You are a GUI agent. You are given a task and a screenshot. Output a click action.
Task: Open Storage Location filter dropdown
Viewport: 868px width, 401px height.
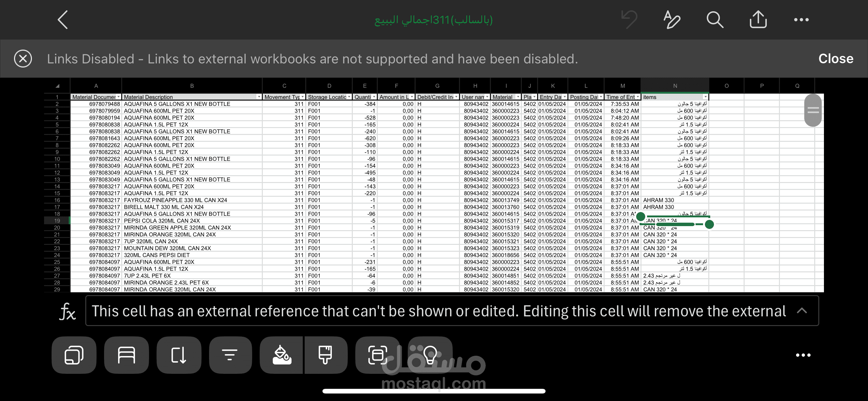[x=349, y=97]
